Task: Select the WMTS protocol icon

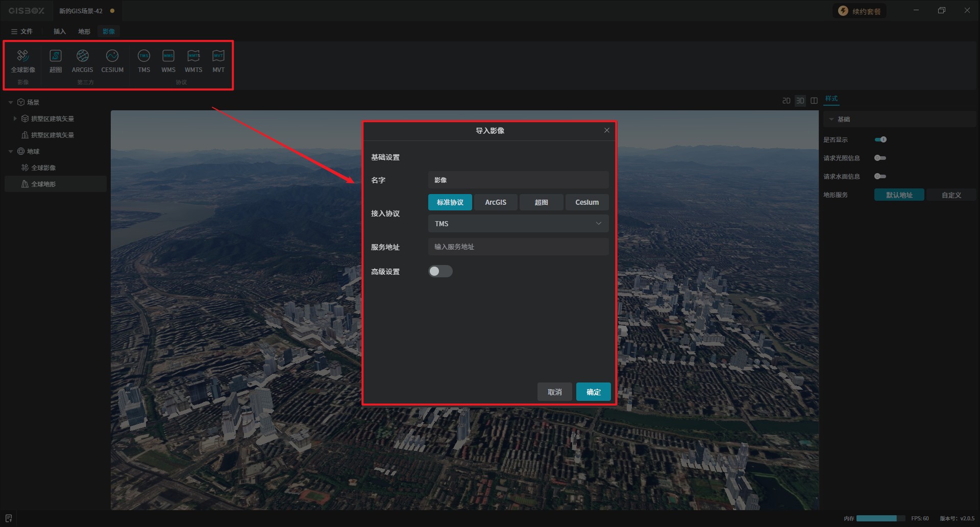Action: [x=193, y=56]
